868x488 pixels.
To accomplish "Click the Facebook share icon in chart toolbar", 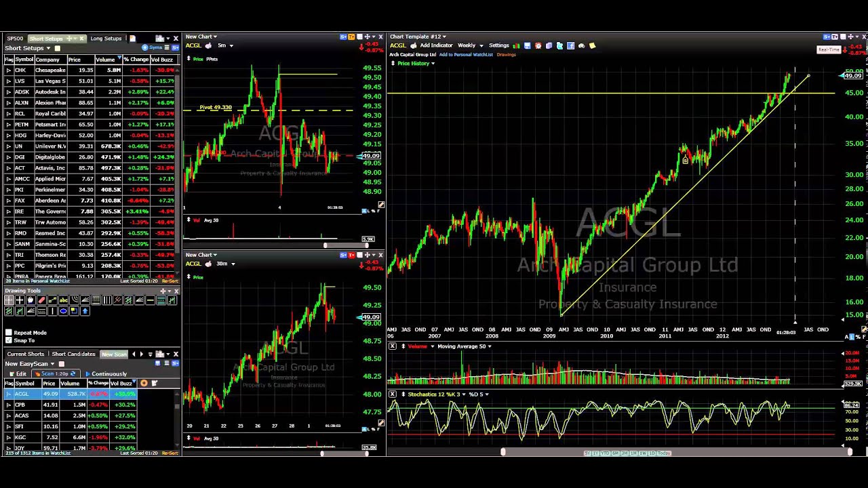I will (570, 45).
